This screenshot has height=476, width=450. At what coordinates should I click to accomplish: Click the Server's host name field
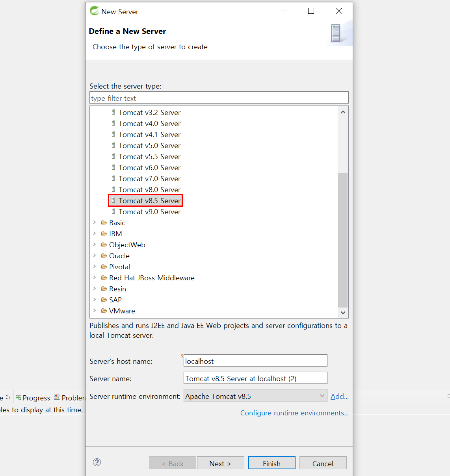coord(255,361)
